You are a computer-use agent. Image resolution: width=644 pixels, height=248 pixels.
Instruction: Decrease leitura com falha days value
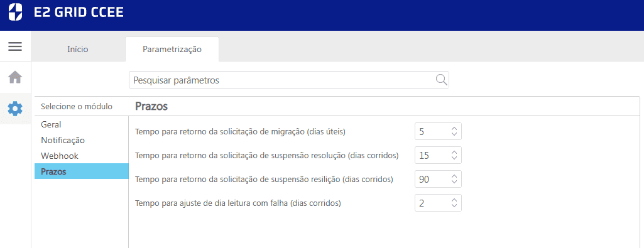pyautogui.click(x=454, y=206)
